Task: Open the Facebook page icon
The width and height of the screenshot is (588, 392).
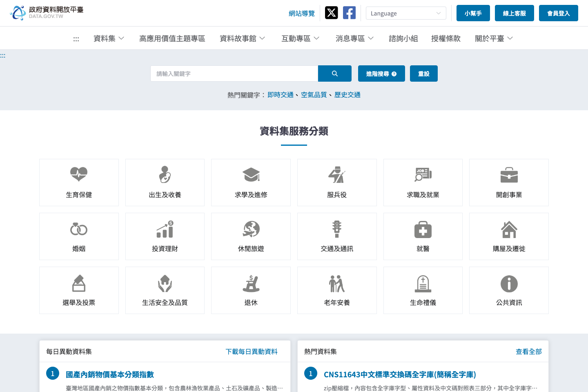Action: click(349, 13)
